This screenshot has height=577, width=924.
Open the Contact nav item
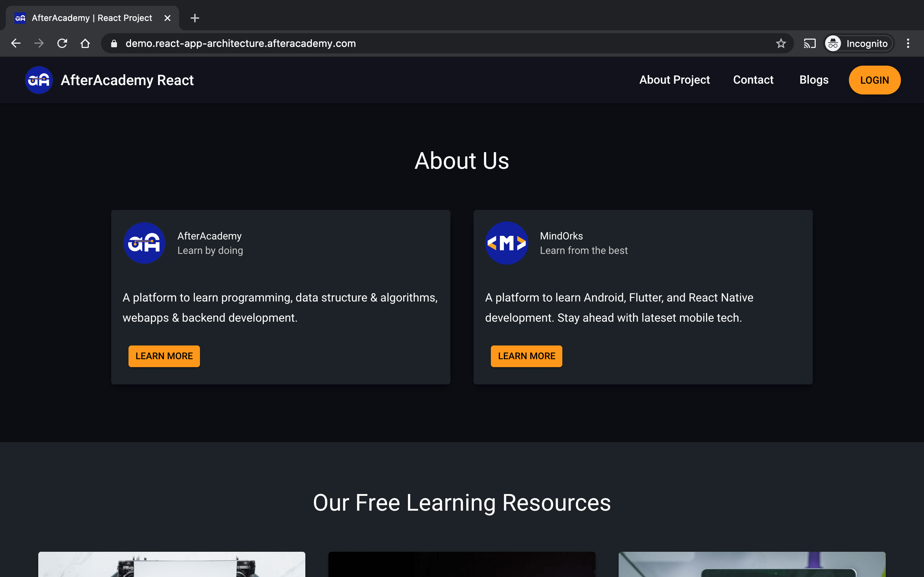pyautogui.click(x=753, y=80)
